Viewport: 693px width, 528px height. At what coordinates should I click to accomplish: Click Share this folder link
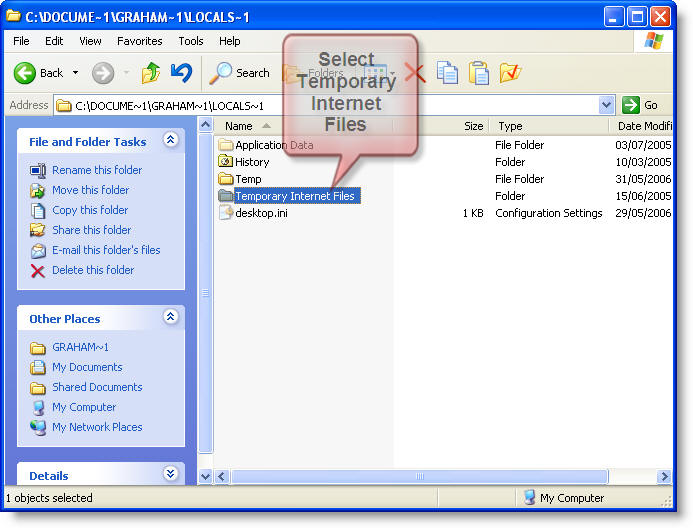tap(91, 230)
